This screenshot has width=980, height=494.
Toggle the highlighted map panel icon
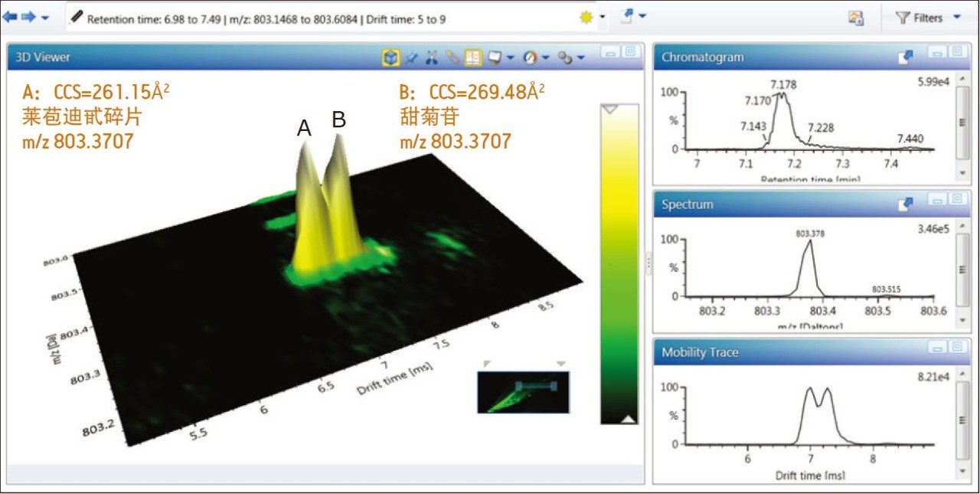[x=473, y=57]
